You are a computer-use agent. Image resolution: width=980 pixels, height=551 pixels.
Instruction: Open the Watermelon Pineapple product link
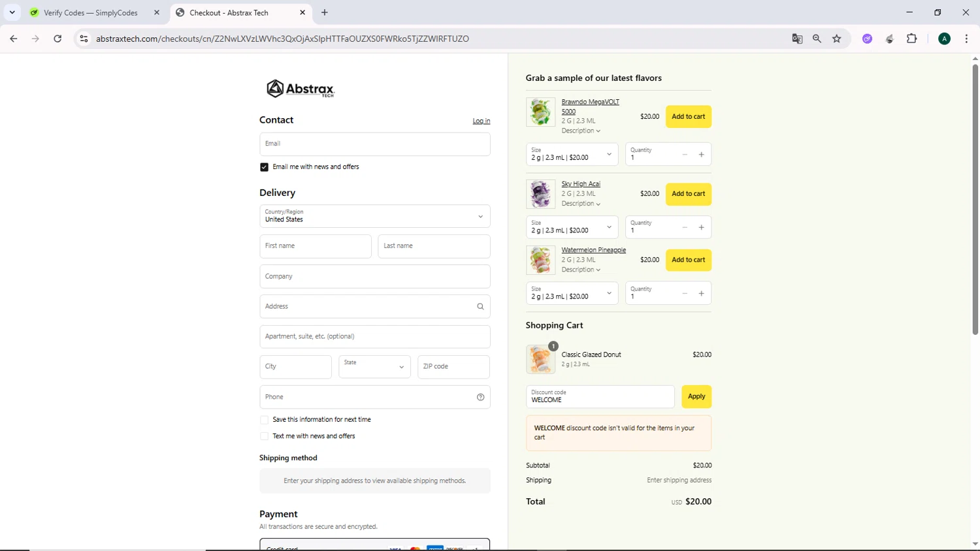click(x=593, y=250)
